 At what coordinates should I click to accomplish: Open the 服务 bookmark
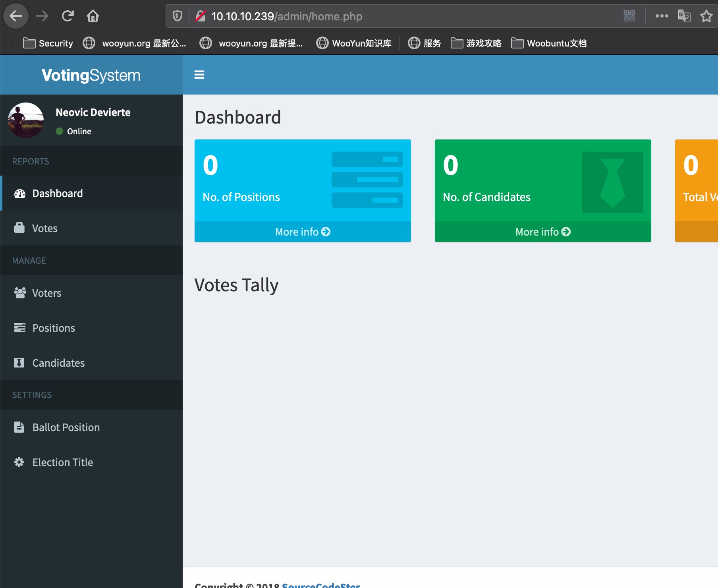(425, 43)
